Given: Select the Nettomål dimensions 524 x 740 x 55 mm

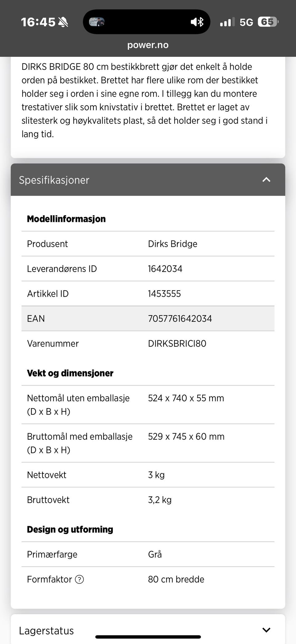Looking at the screenshot, I should point(186,398).
